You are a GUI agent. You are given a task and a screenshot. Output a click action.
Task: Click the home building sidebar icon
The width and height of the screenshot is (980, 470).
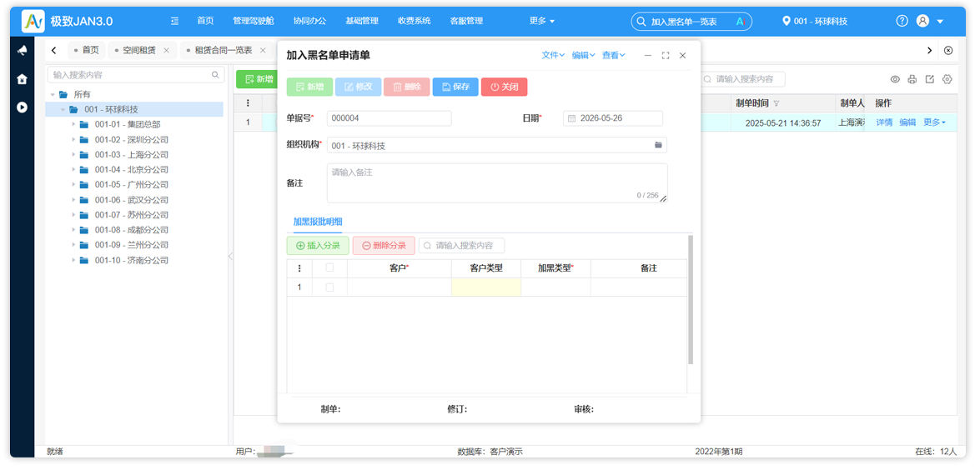click(22, 79)
